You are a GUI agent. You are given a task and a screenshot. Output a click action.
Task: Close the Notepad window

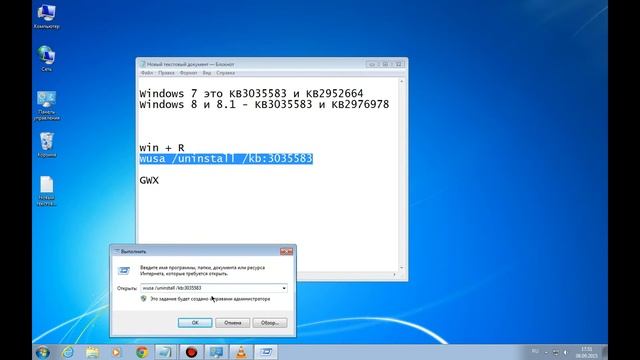pyautogui.click(x=398, y=64)
